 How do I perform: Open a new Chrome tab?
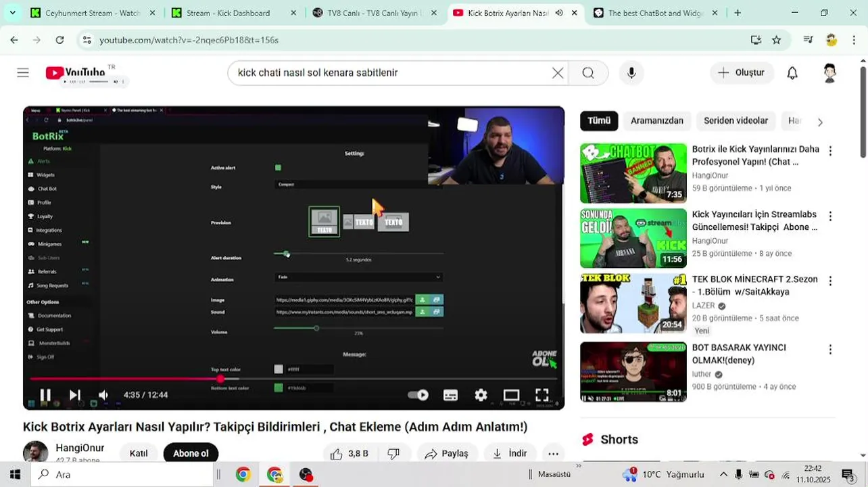[738, 13]
